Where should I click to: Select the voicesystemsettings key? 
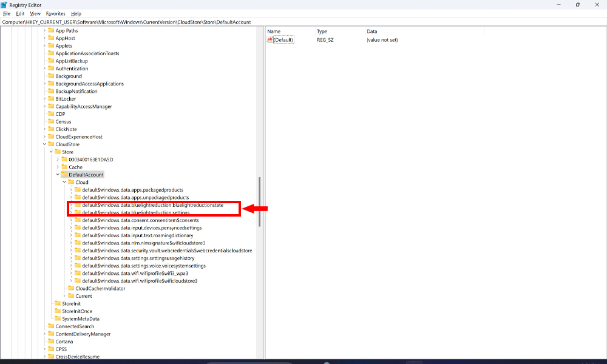coord(143,266)
